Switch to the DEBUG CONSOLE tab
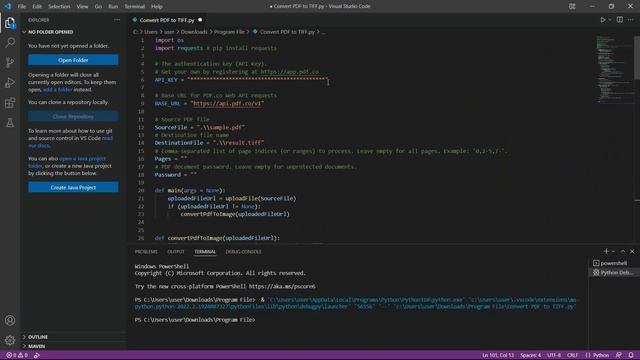640x360 pixels. [x=243, y=251]
